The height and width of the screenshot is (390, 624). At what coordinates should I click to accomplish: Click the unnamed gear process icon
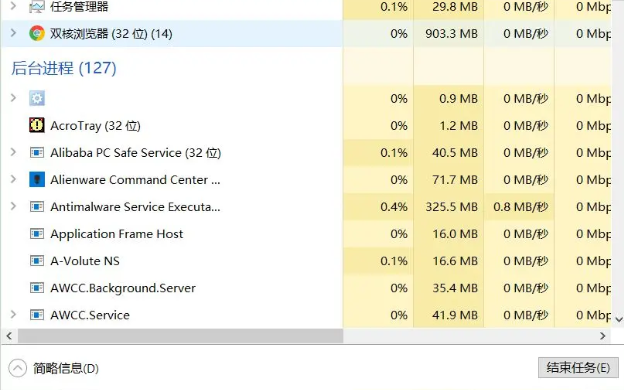[x=37, y=98]
